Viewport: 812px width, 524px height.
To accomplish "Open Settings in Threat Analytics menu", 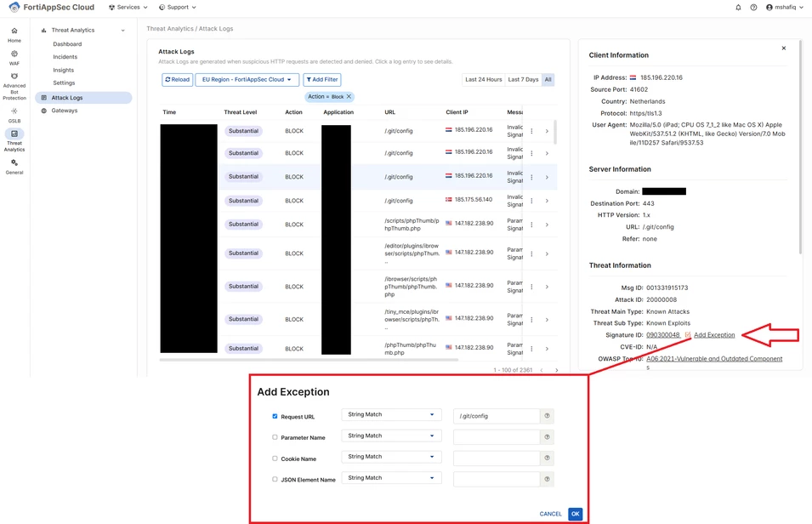I will tap(64, 83).
